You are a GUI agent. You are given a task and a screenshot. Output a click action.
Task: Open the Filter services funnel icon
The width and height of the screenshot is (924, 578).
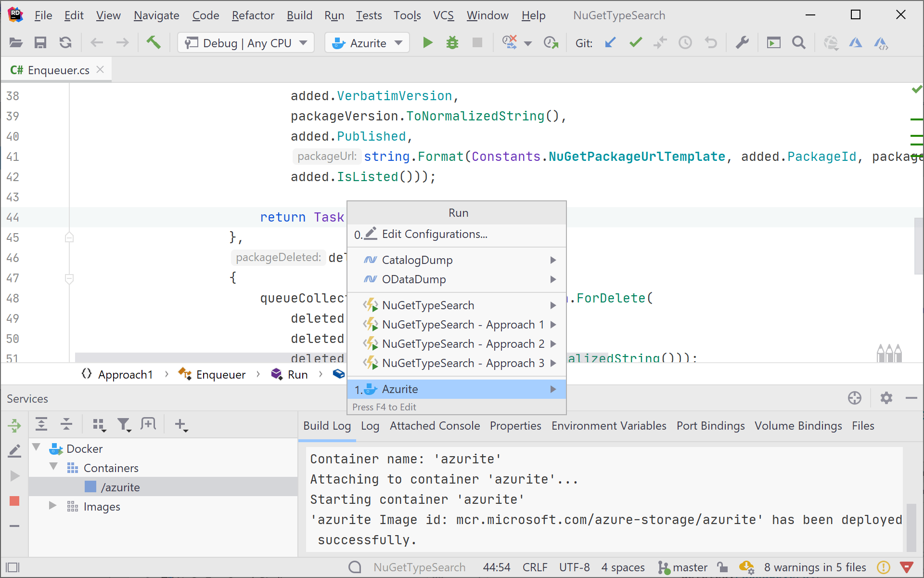(124, 424)
